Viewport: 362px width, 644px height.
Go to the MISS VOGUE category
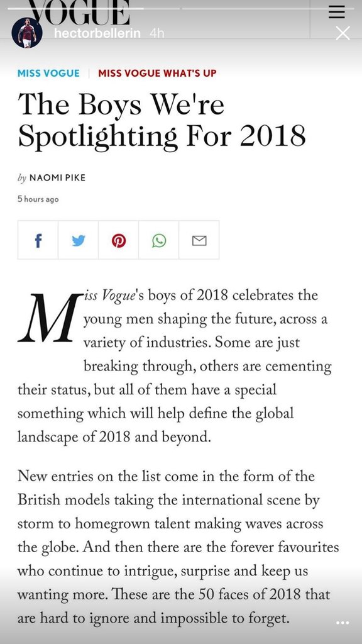pyautogui.click(x=48, y=73)
